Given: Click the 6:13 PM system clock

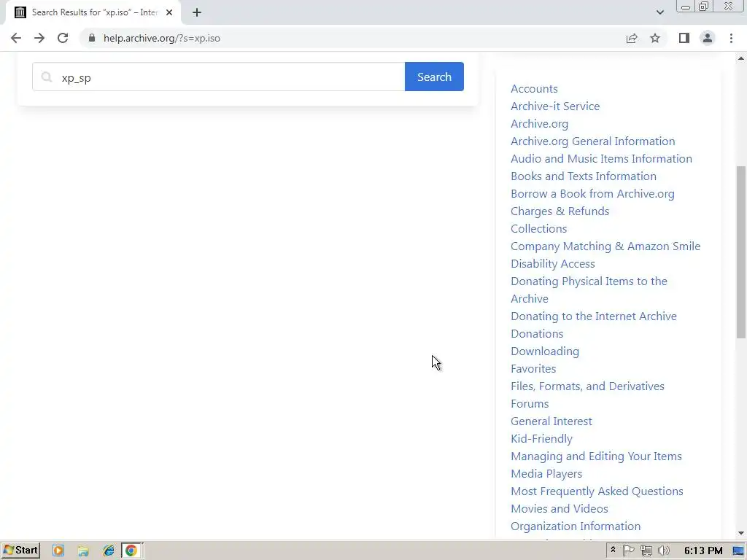Looking at the screenshot, I should point(703,551).
